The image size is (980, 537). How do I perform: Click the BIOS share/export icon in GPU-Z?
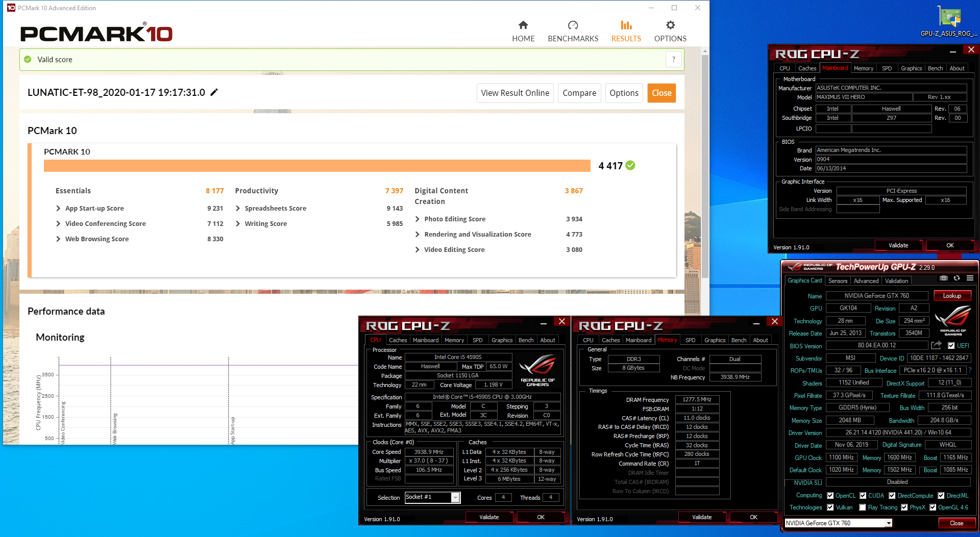[936, 345]
